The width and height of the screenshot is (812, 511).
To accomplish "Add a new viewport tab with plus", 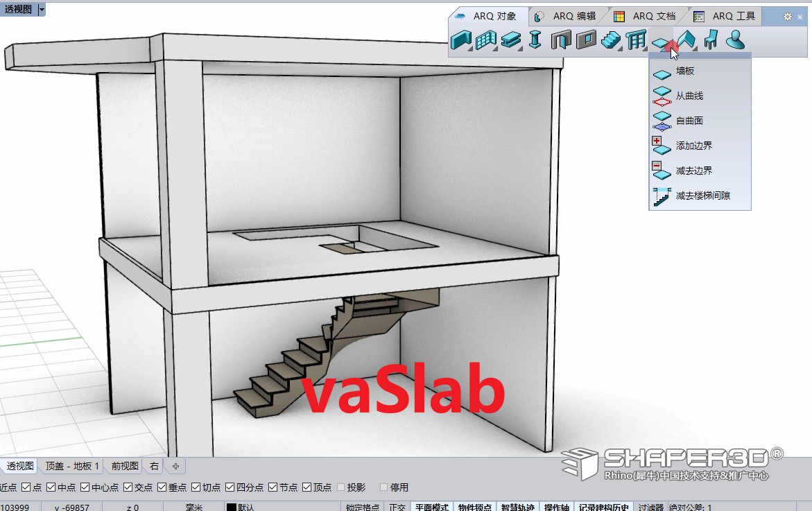I will tap(175, 466).
